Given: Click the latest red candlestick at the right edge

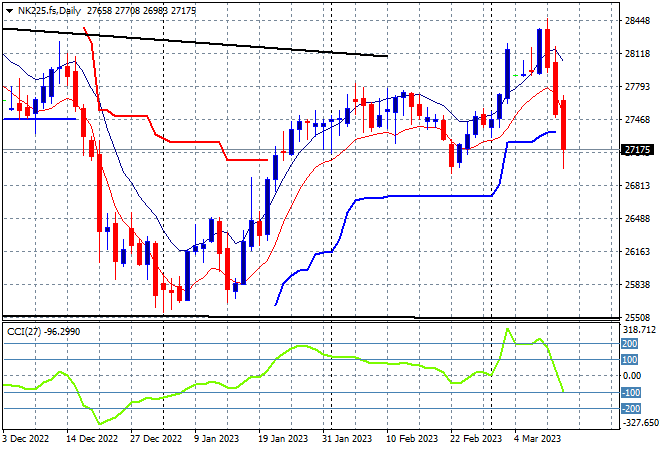Looking at the screenshot, I should (x=563, y=125).
